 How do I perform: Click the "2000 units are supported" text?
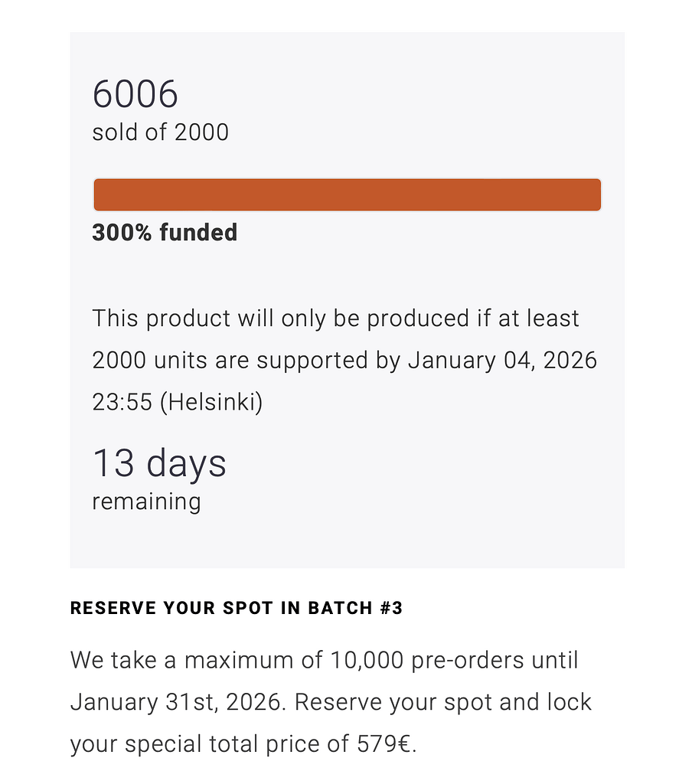pos(236,360)
